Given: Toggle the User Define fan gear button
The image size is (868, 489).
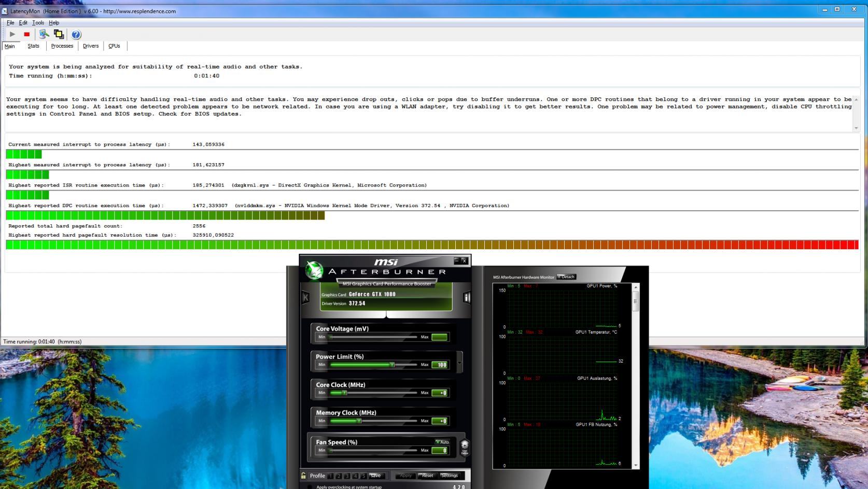Looking at the screenshot, I should [465, 447].
